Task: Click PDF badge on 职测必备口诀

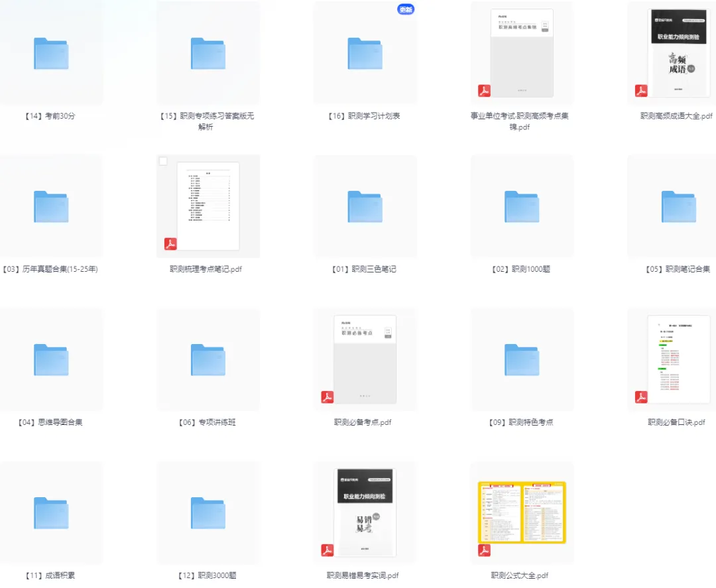Action: (x=641, y=397)
